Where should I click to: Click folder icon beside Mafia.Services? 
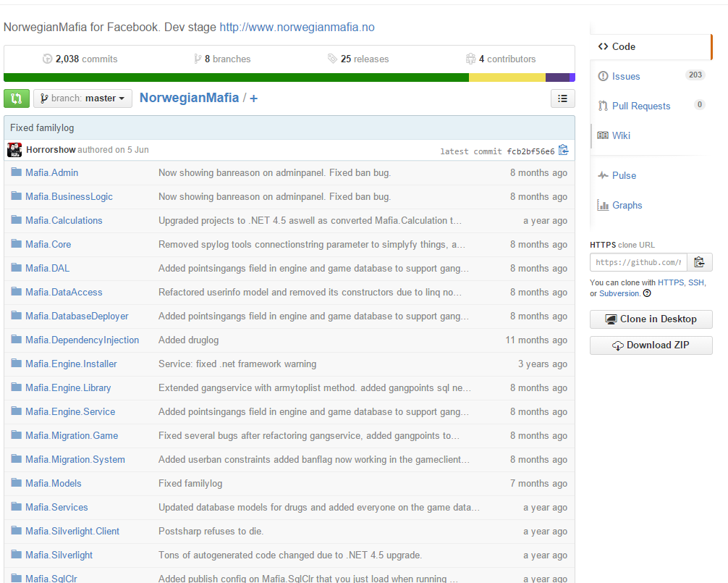tap(16, 507)
